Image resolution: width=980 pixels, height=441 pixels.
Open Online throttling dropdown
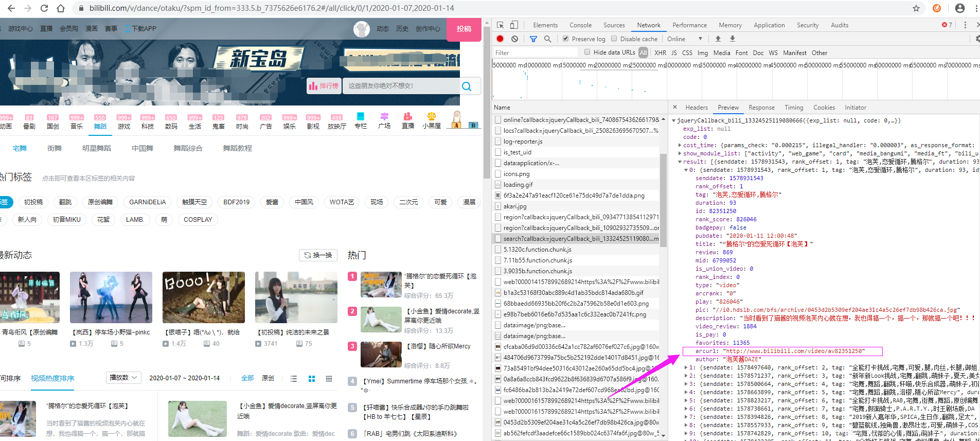point(685,39)
